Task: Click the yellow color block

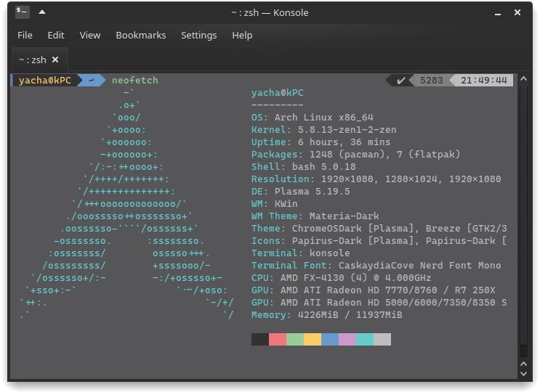Action: 313,339
